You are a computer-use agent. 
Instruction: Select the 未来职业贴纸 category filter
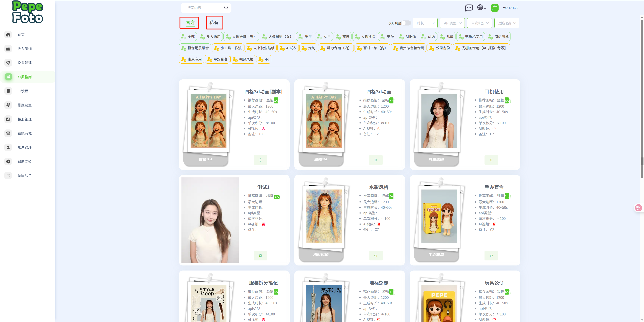click(260, 48)
